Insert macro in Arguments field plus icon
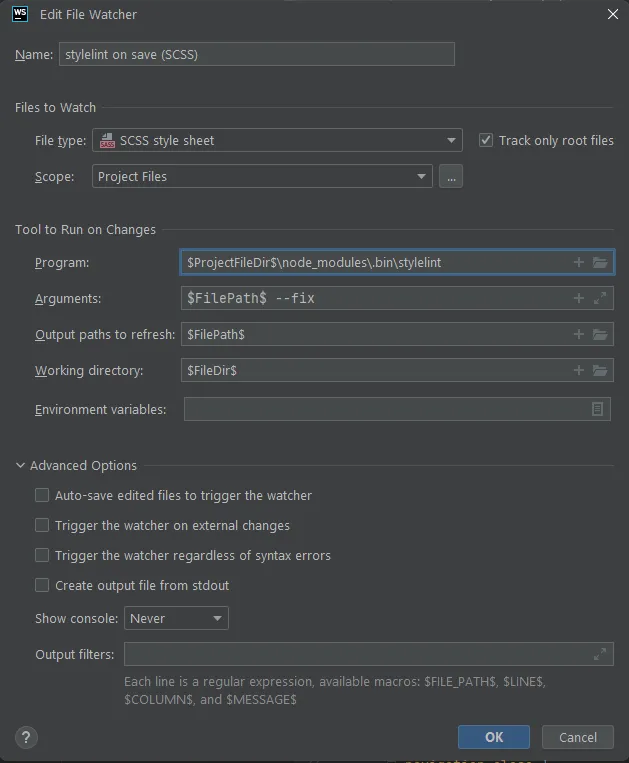The height and width of the screenshot is (763, 629). 578,298
